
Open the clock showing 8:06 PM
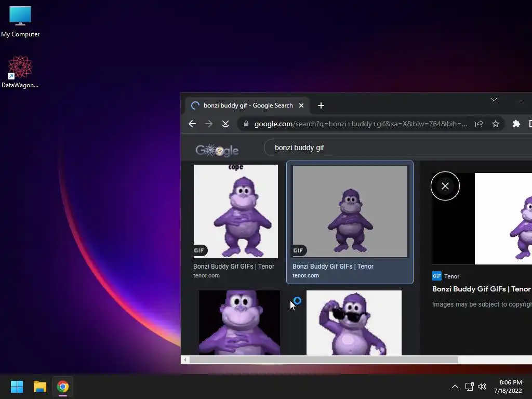[510, 382]
